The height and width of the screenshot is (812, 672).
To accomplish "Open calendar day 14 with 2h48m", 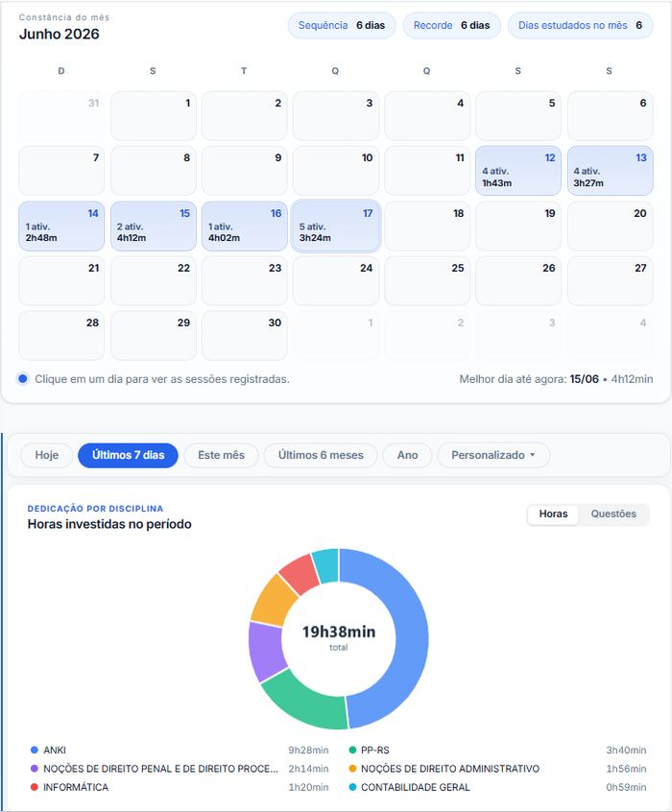I will pos(61,227).
